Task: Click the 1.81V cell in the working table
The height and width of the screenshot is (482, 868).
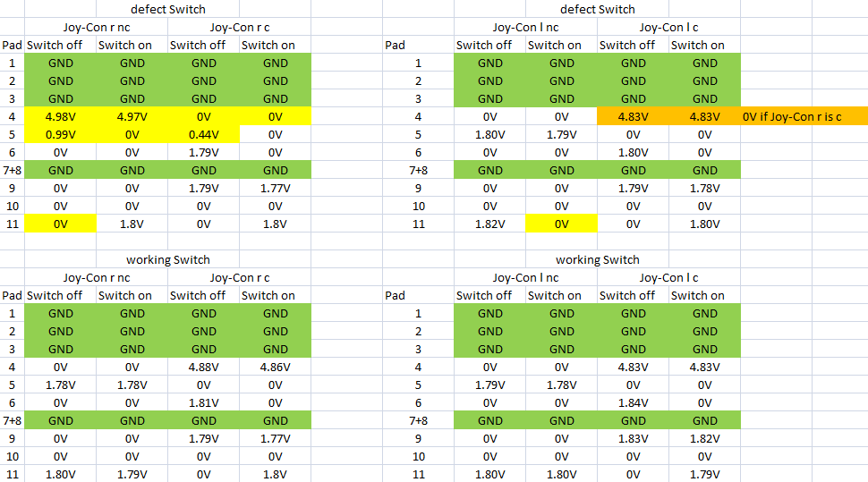Action: point(204,402)
